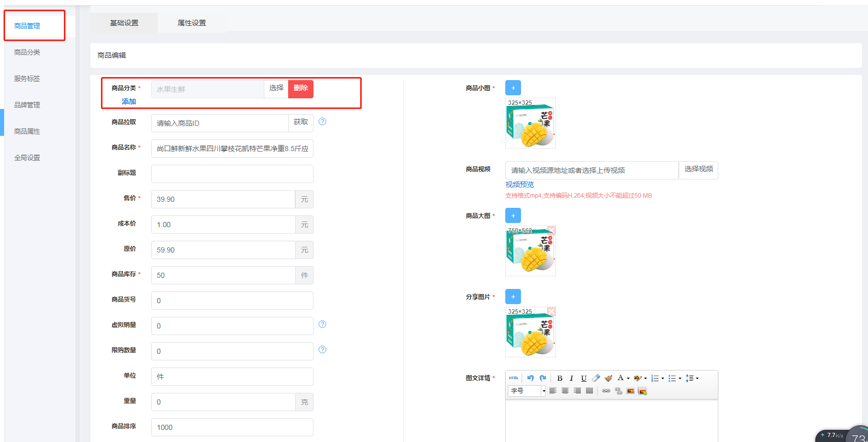
Task: Open unordered list style dropdown arrow
Action: pyautogui.click(x=680, y=378)
